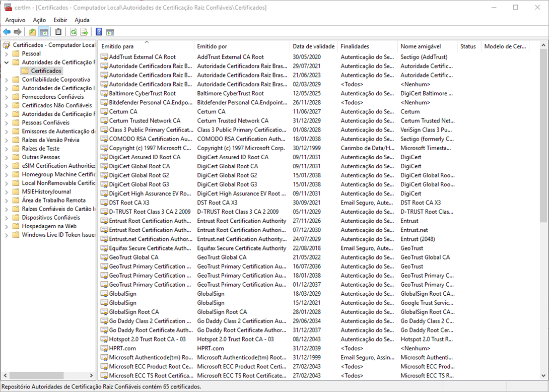Open Help with the question mark icon

[99, 32]
